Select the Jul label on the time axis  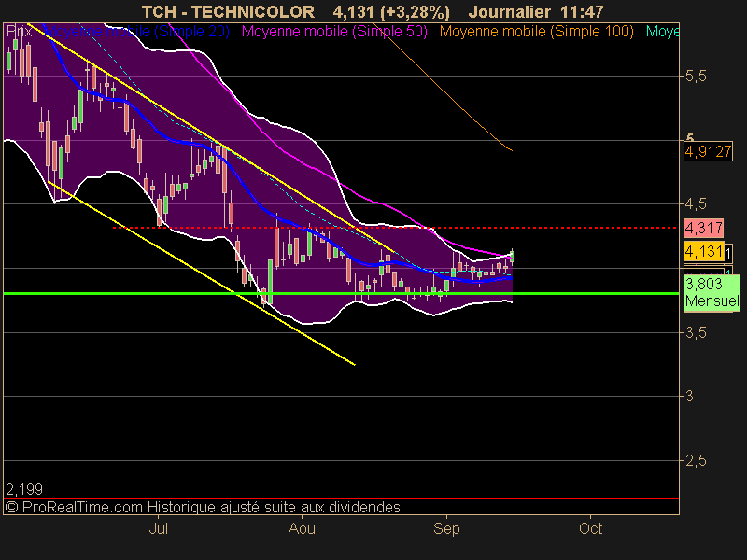click(158, 528)
